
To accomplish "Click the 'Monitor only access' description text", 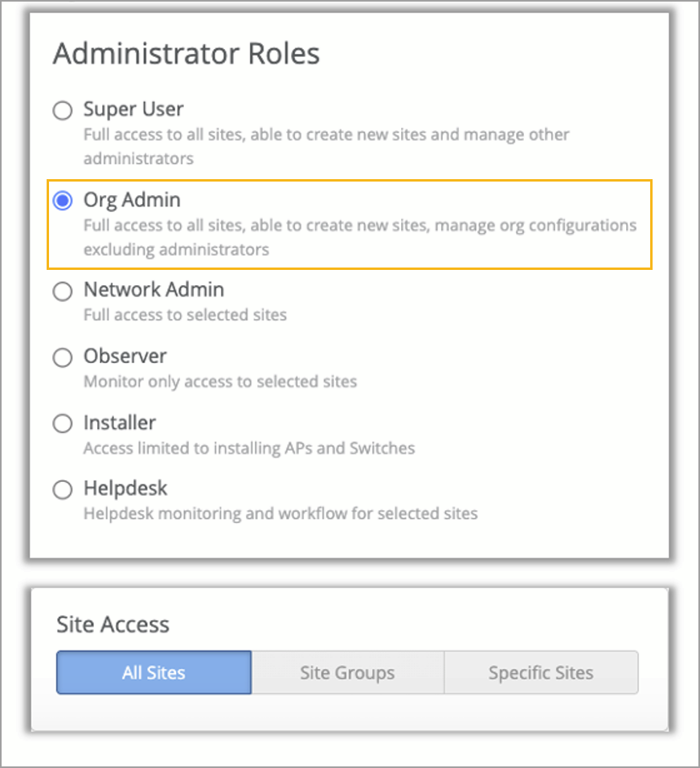I will point(220,381).
